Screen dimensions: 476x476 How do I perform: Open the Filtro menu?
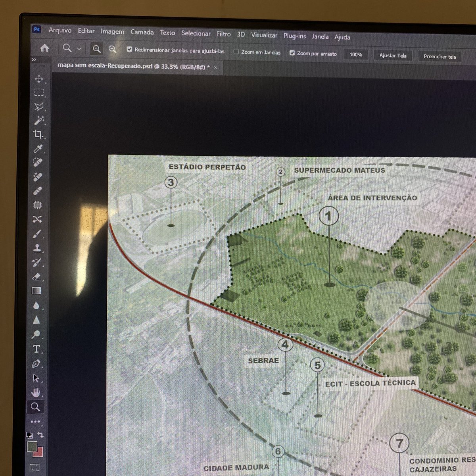224,34
